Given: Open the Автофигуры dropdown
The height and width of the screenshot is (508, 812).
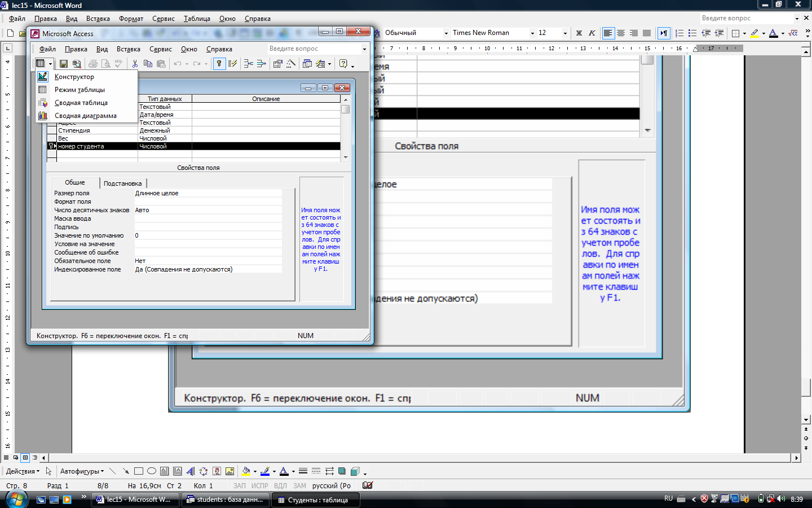Looking at the screenshot, I should click(x=82, y=471).
